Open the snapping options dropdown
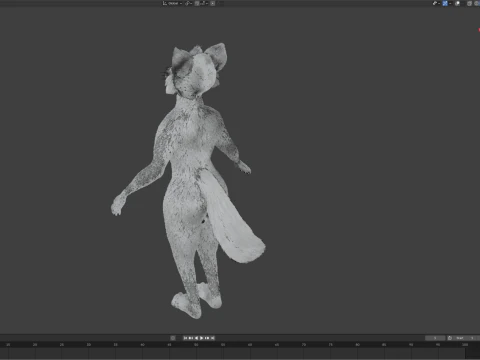Screen dimensions: 480x360 pos(204,3)
